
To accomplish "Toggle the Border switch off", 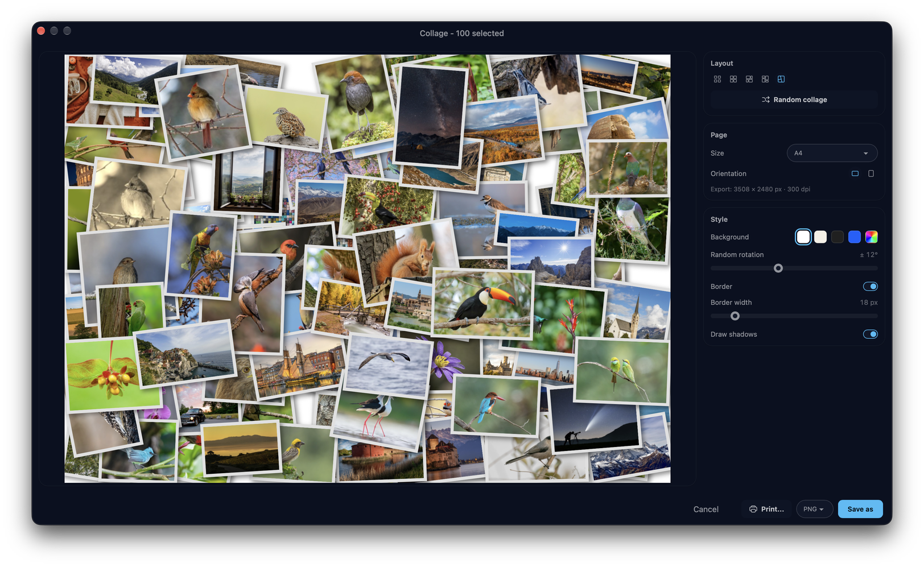I will pyautogui.click(x=871, y=286).
